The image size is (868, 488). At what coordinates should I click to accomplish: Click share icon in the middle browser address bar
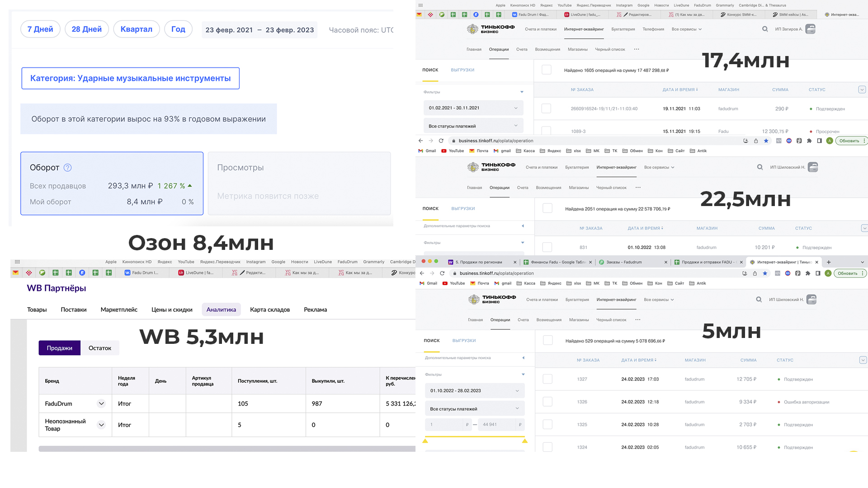click(756, 141)
